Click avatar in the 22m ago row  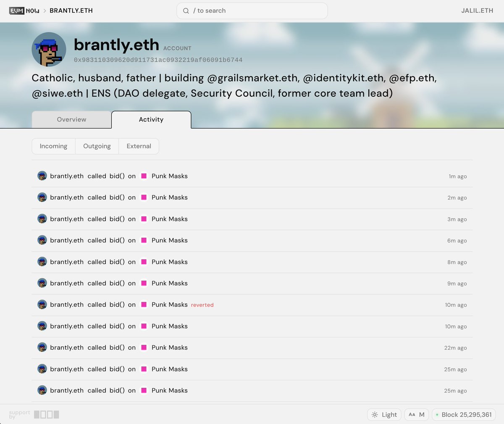(x=42, y=348)
